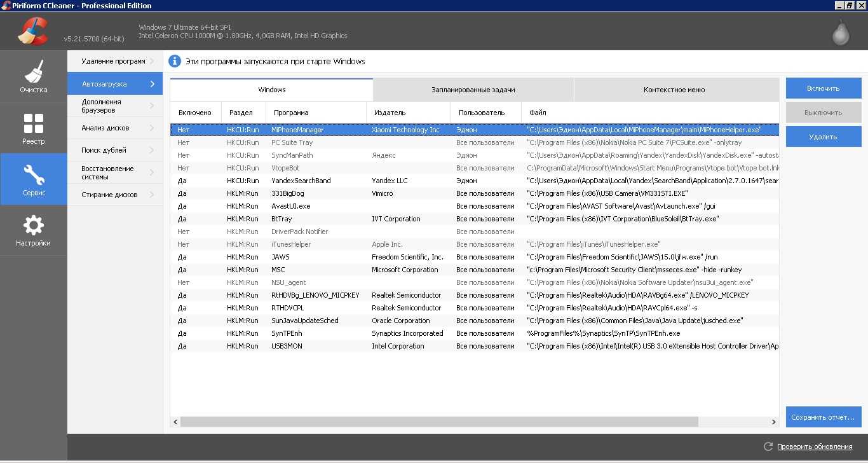The width and height of the screenshot is (868, 463).
Task: Open the Проверить обновления link
Action: click(814, 446)
